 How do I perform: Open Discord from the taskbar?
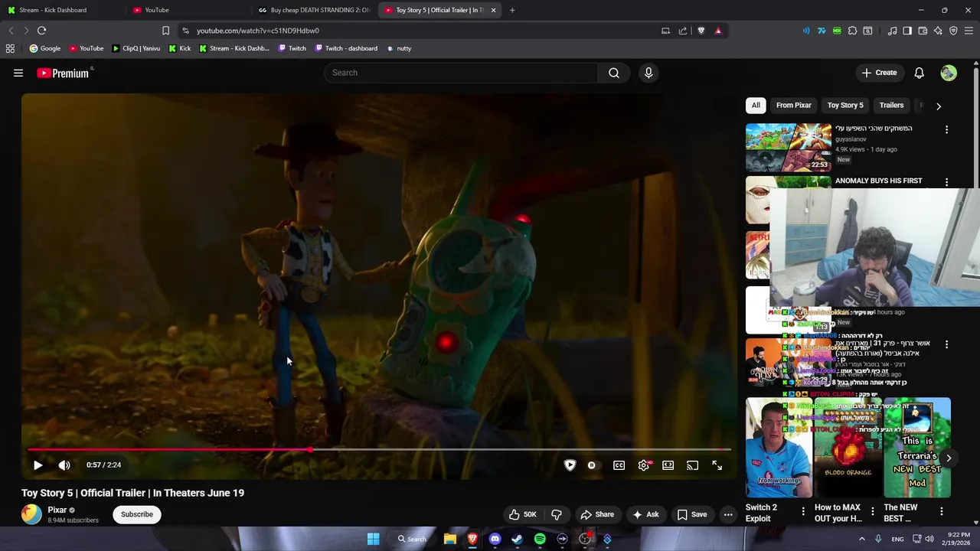point(495,539)
